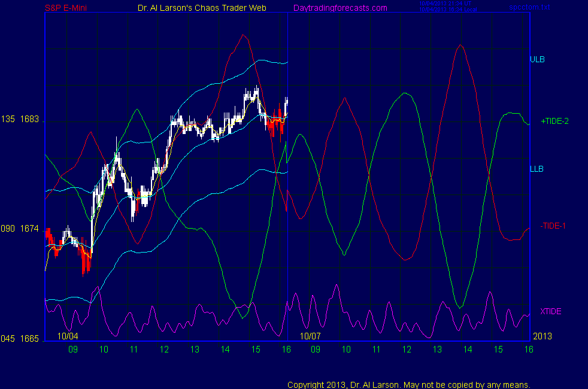Click the 090 degree axis label
The image size is (588, 389).
point(9,229)
